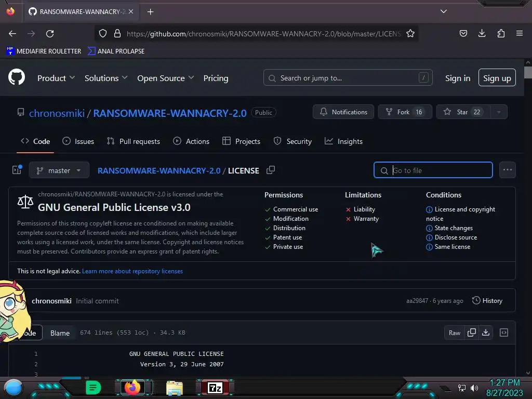Viewport: 532px width, 399px height.
Task: Expand the file tree side panel
Action: [x=17, y=170]
